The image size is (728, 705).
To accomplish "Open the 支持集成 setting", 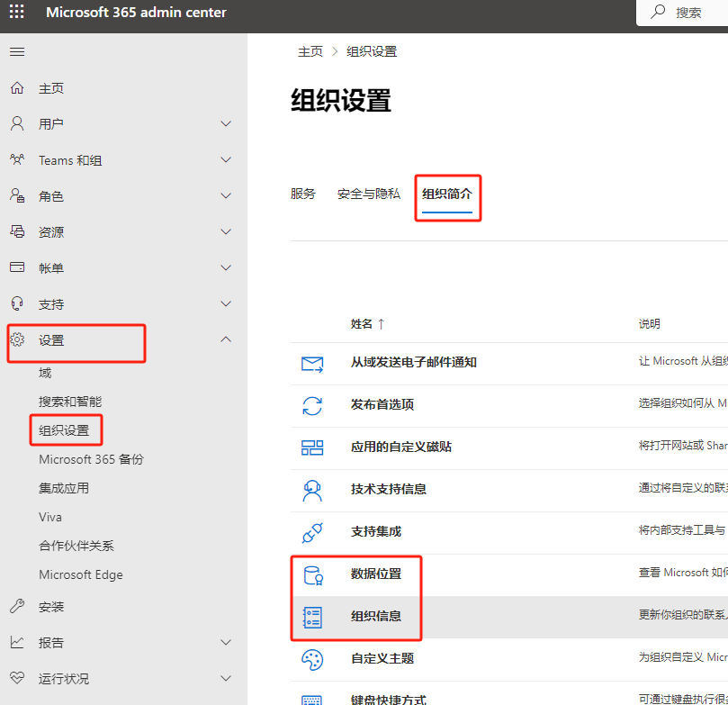I will 376,531.
